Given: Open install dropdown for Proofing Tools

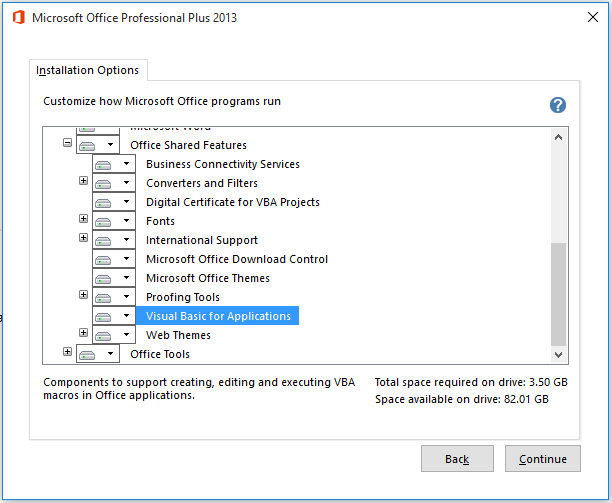Looking at the screenshot, I should pyautogui.click(x=114, y=297).
